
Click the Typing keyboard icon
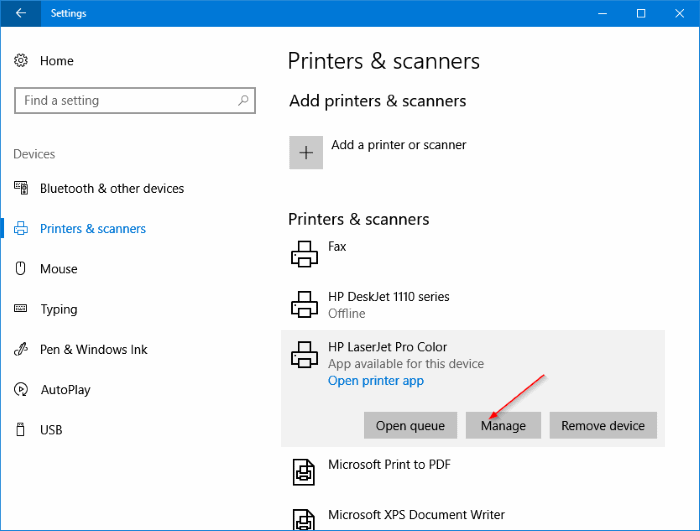point(21,309)
